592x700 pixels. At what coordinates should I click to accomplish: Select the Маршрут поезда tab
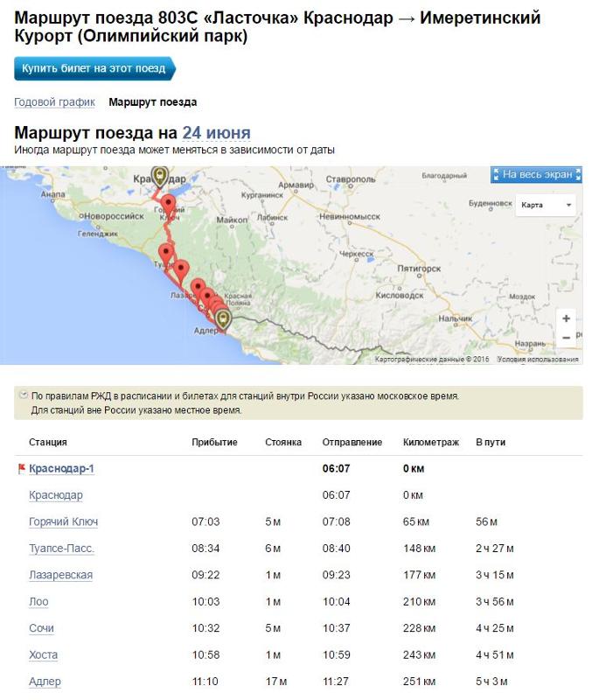[x=152, y=102]
